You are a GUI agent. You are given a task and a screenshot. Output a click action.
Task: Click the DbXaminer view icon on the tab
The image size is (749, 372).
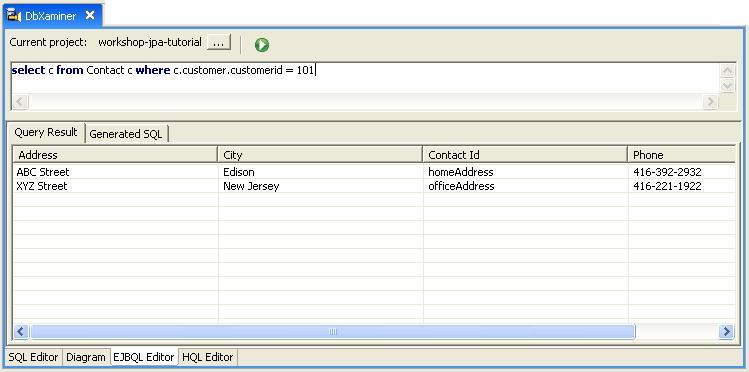pos(14,16)
